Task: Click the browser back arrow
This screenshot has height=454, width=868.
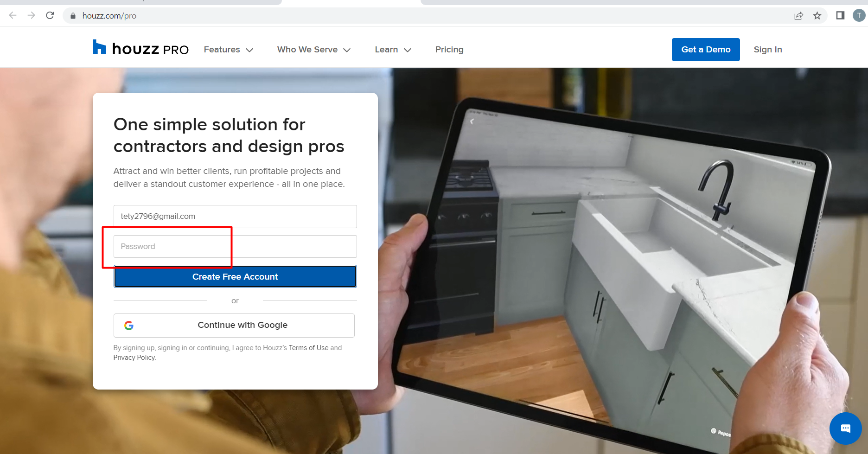Action: click(x=13, y=15)
